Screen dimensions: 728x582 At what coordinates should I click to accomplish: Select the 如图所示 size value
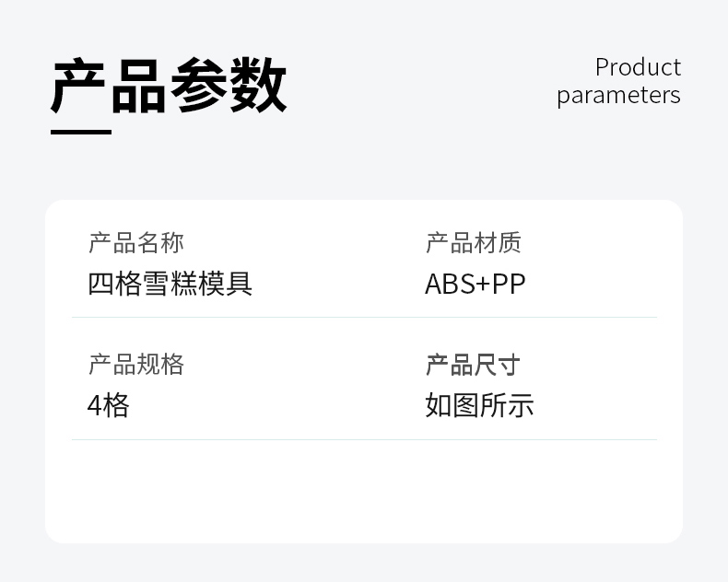click(479, 405)
